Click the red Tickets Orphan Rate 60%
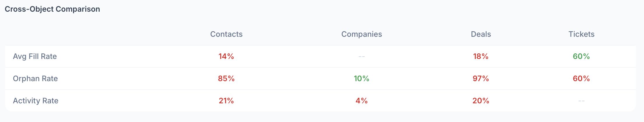This screenshot has width=644, height=122. [581, 79]
